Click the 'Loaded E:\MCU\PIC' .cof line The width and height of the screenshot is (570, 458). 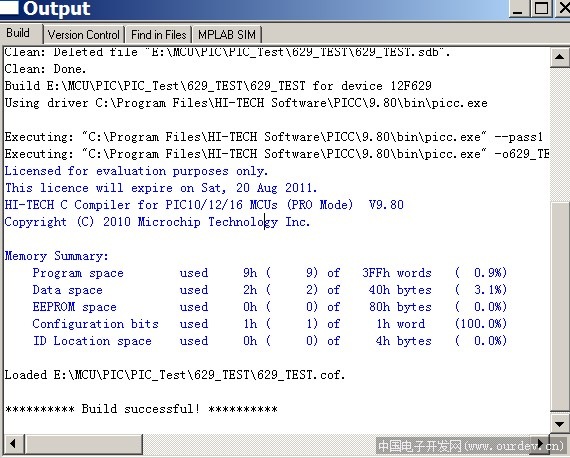point(174,375)
